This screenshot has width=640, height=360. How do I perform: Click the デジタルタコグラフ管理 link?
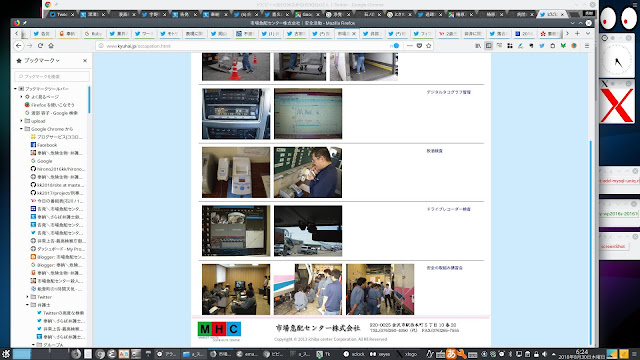(449, 92)
